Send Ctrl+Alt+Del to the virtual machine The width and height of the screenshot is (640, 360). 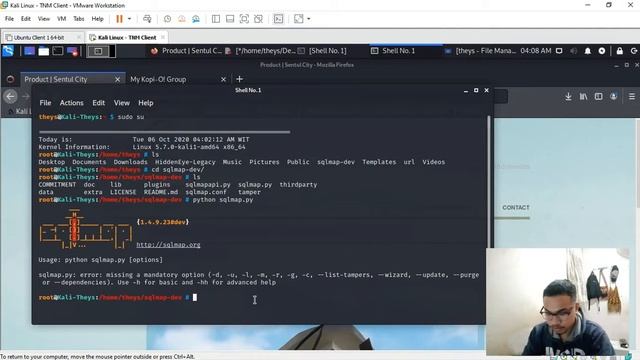coord(147,19)
